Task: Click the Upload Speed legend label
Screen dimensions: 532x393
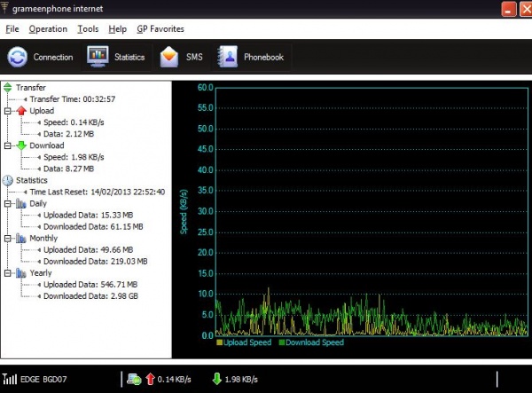Action: (x=247, y=342)
